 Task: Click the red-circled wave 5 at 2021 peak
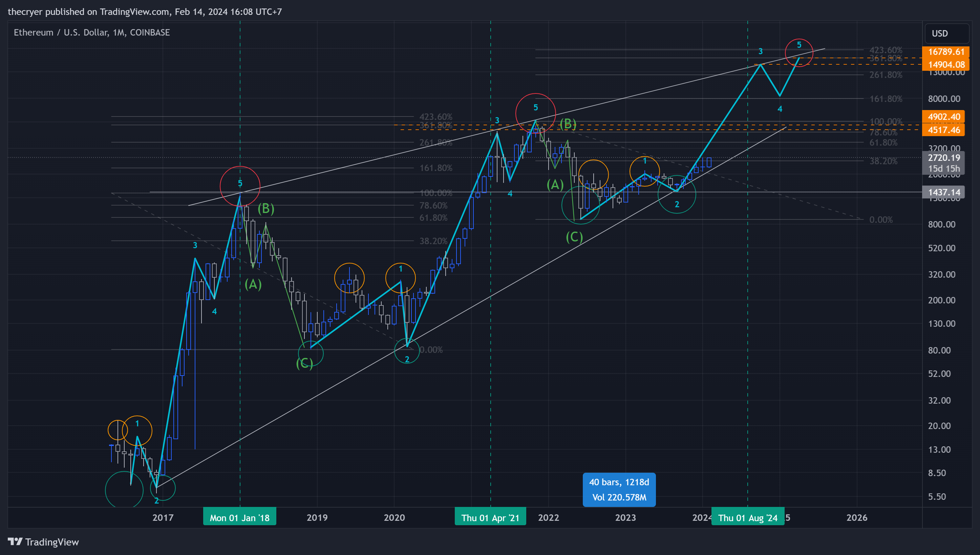point(536,113)
